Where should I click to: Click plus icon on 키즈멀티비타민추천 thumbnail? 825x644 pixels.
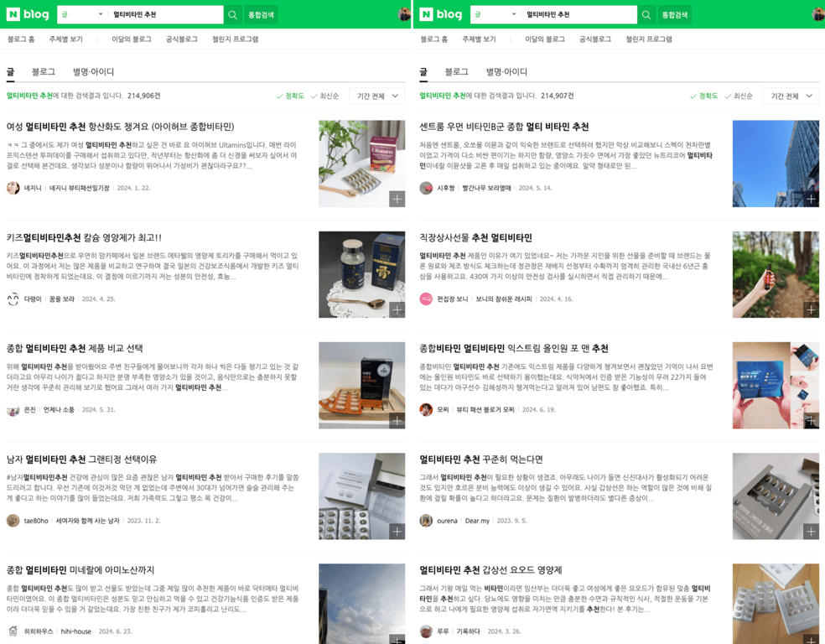(x=397, y=309)
